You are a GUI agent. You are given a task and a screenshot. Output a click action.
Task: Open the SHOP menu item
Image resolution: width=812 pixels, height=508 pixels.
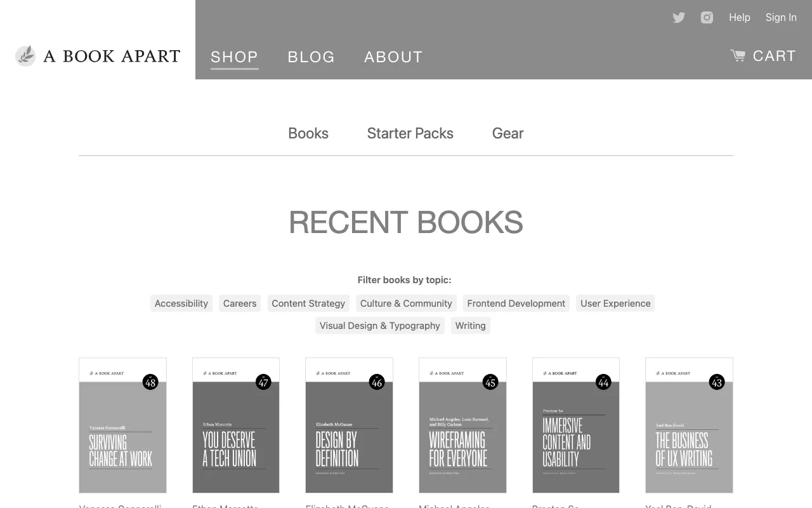(x=234, y=57)
